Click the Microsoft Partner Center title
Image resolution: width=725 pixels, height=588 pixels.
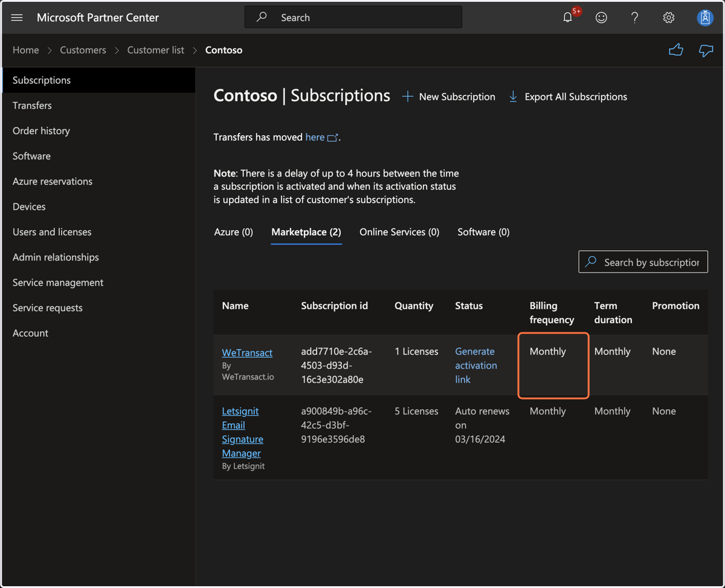[98, 18]
